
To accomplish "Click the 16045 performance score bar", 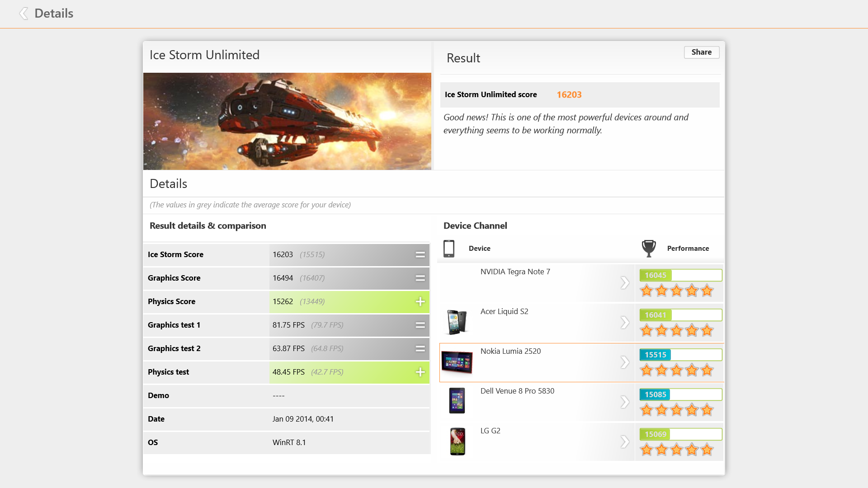I will click(680, 275).
